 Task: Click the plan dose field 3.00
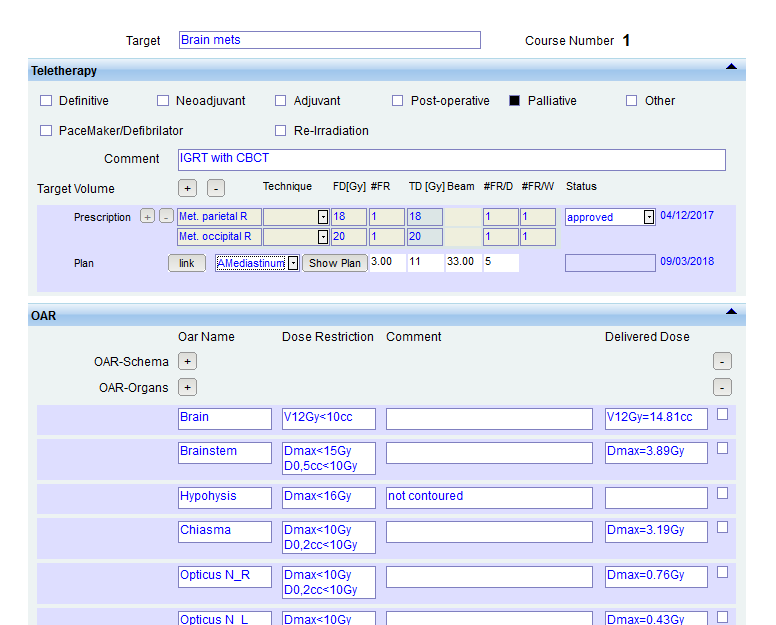pyautogui.click(x=388, y=263)
